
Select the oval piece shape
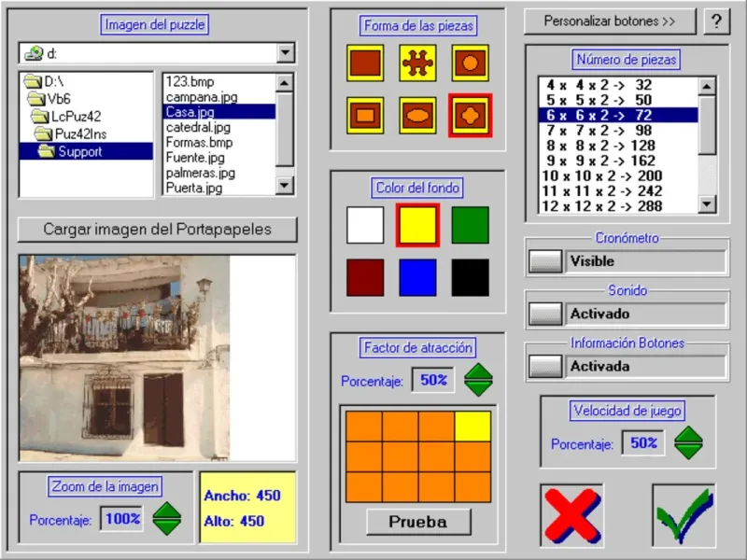coord(417,115)
